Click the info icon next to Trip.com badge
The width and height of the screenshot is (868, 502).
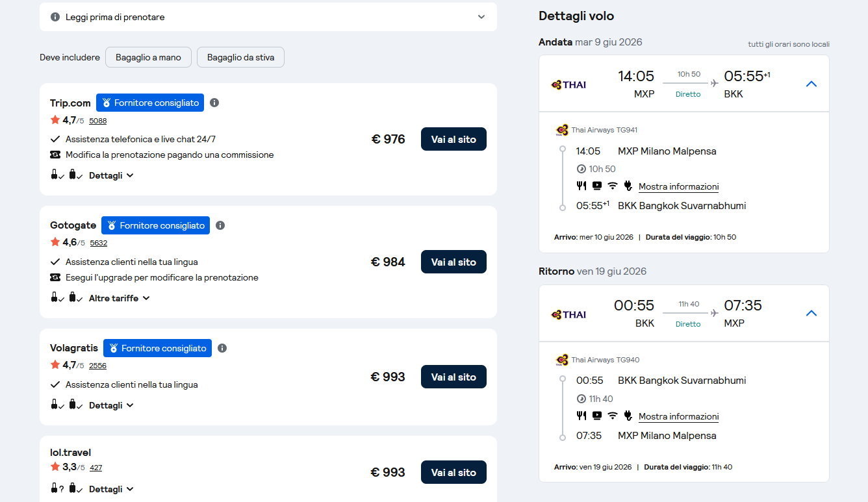coord(214,103)
